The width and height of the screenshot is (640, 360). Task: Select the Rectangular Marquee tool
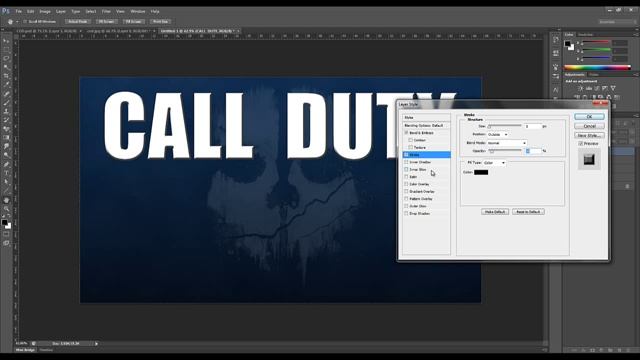[6, 49]
